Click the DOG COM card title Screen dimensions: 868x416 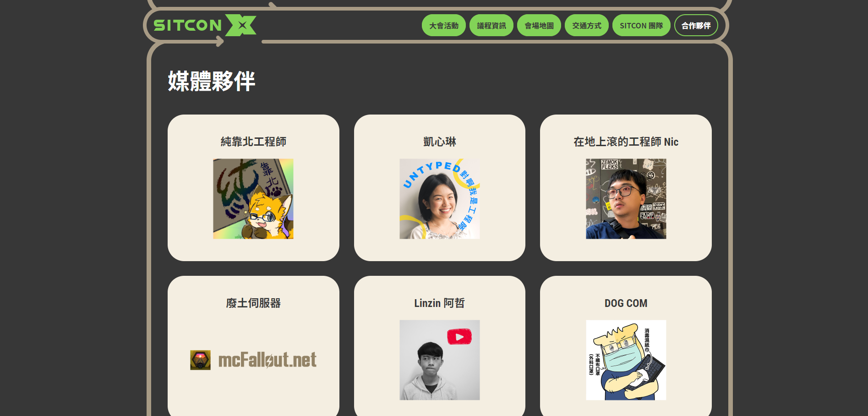[626, 303]
